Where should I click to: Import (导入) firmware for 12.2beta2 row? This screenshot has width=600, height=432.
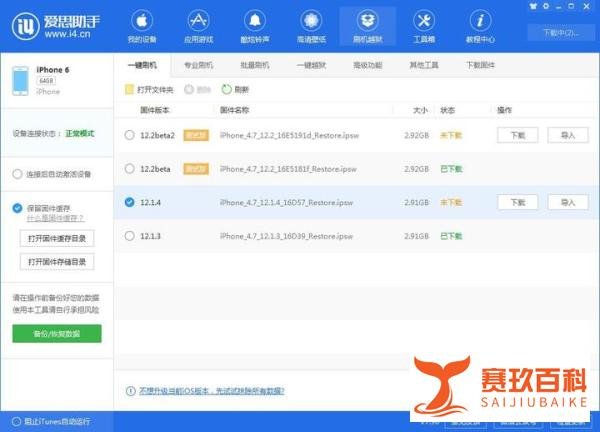[x=568, y=135]
